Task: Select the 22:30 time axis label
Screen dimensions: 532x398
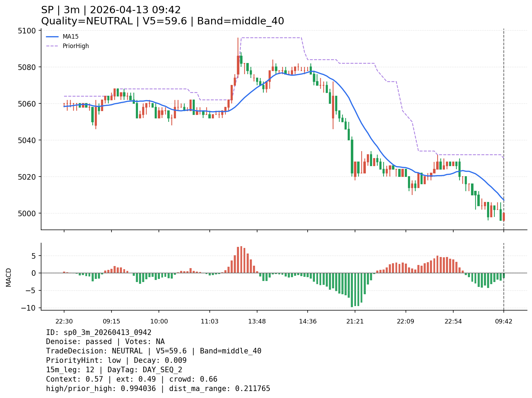Action: [64, 321]
